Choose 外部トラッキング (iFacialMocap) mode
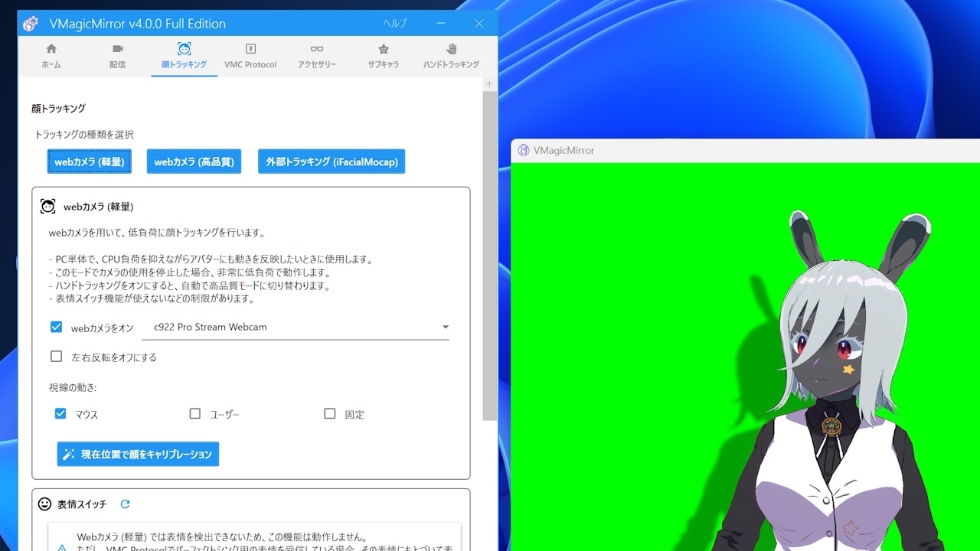The height and width of the screenshot is (551, 980). (x=332, y=161)
